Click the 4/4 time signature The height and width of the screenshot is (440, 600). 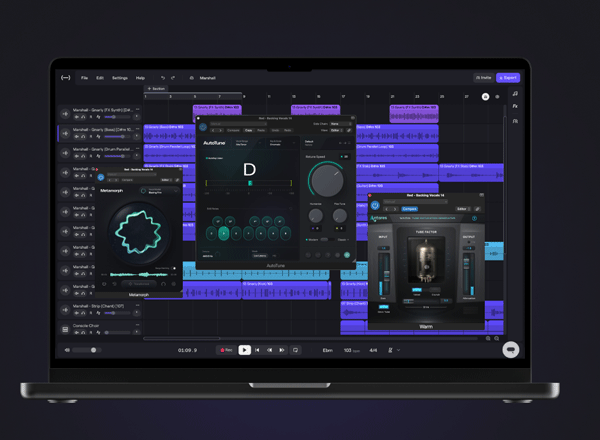(373, 350)
